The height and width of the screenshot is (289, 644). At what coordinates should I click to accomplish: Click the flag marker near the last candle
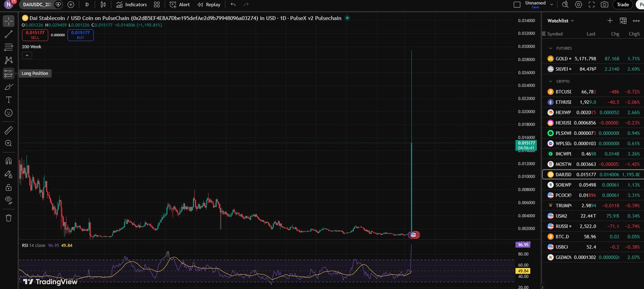tap(414, 235)
